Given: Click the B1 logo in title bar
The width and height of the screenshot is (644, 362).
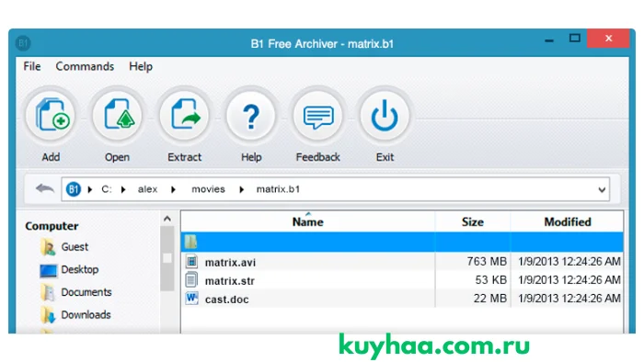Looking at the screenshot, I should (23, 43).
